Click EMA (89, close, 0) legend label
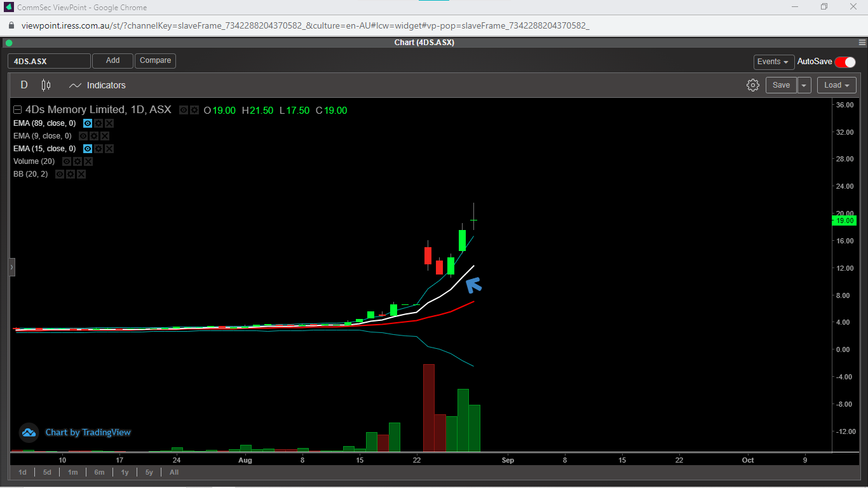Screen dimensions: 868x488 point(44,123)
